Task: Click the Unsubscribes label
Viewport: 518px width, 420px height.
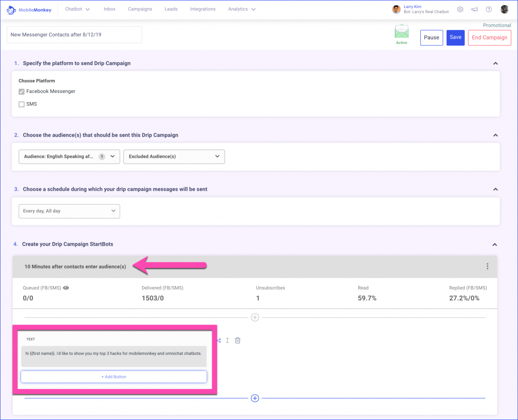Action: (x=271, y=288)
